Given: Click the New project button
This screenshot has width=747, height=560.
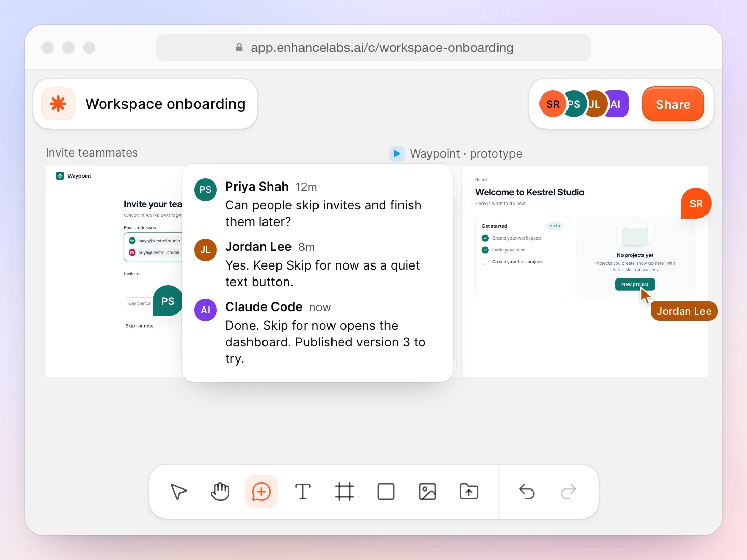Looking at the screenshot, I should [x=635, y=284].
